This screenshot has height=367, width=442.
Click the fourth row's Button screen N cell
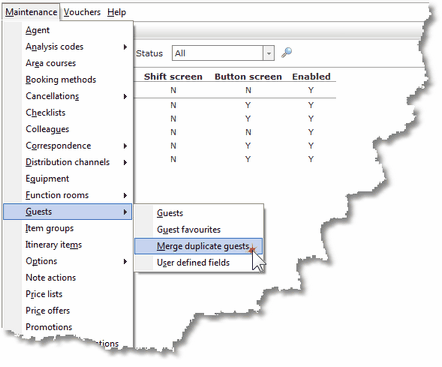(x=248, y=132)
